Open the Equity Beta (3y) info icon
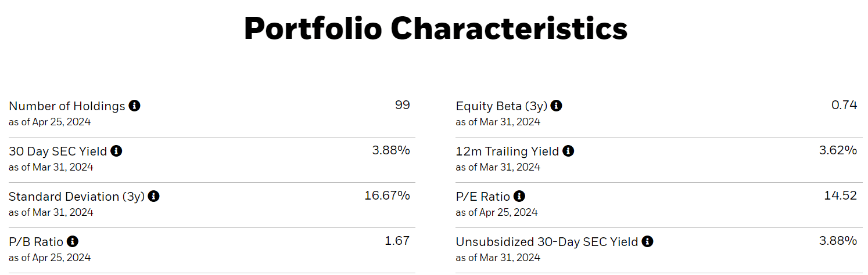 556,106
